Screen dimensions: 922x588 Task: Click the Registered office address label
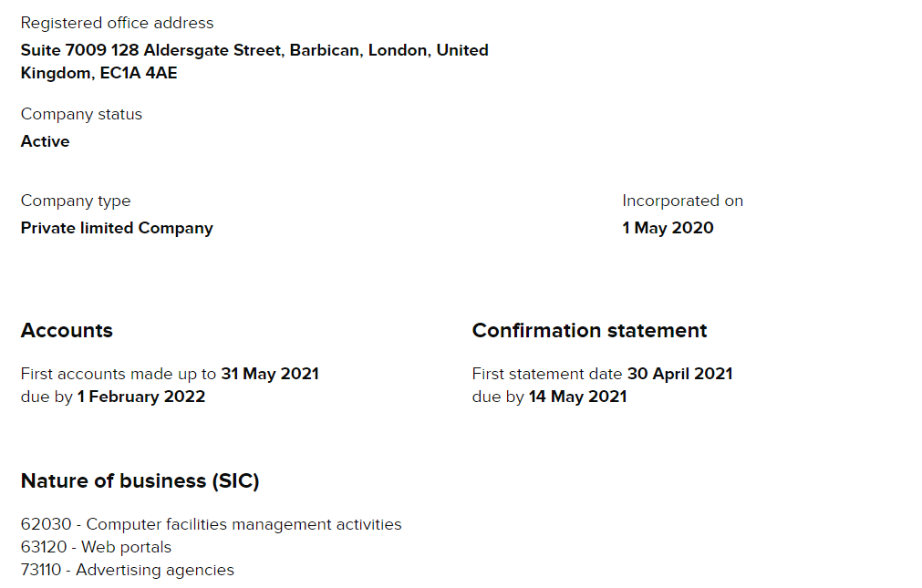[x=117, y=23]
